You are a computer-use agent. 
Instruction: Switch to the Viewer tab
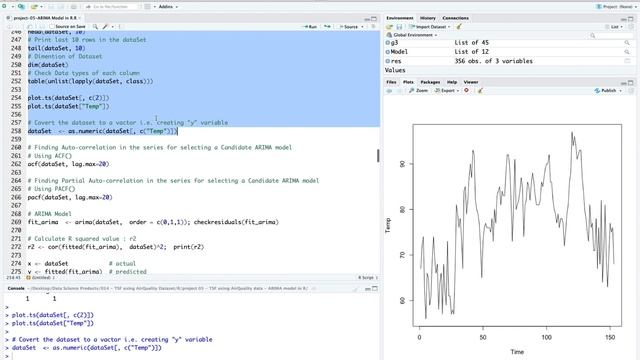point(471,82)
